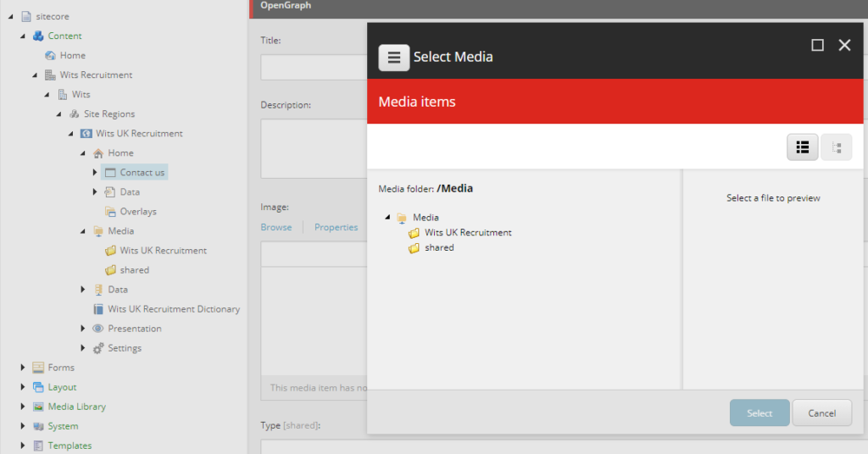Select Wits UK Recruitment in dialog tree
The width and height of the screenshot is (868, 454).
click(468, 233)
